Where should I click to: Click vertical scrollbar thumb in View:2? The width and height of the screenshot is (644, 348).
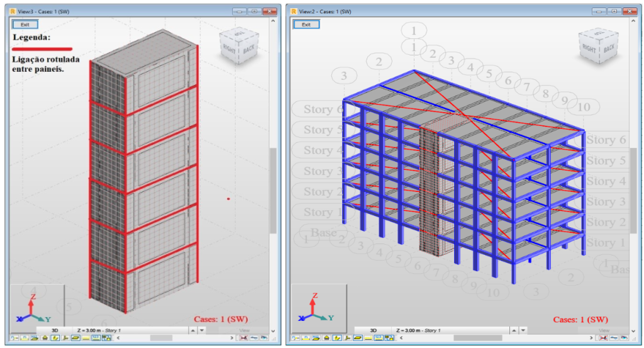pyautogui.click(x=633, y=191)
